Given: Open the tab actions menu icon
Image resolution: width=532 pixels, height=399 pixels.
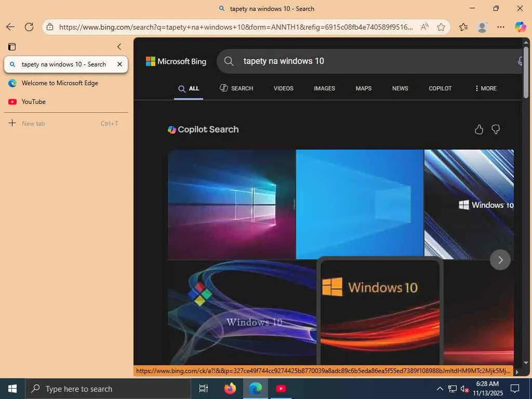Looking at the screenshot, I should click(12, 46).
